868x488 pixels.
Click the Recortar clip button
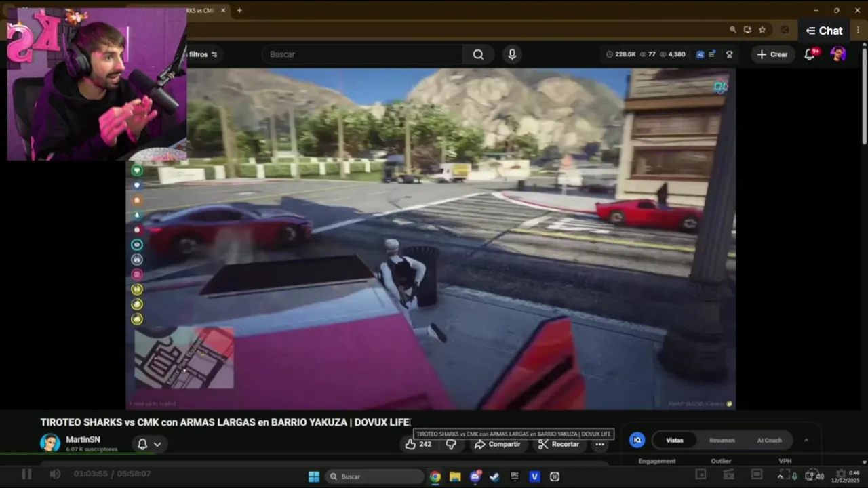coord(559,444)
